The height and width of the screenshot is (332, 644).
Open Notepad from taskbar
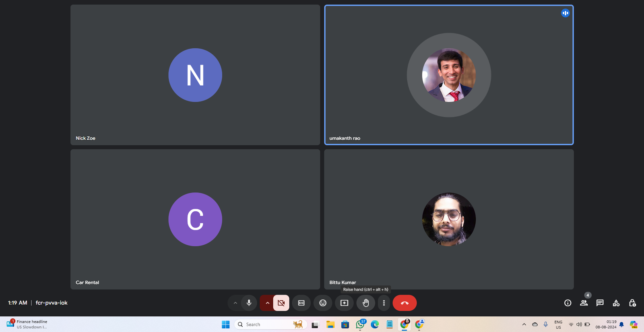[390, 324]
